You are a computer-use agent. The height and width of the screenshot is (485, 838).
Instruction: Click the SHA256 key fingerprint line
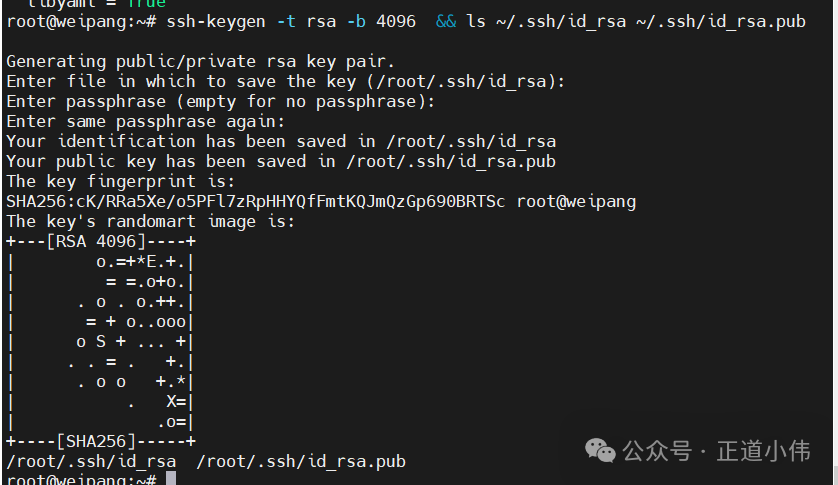pyautogui.click(x=321, y=202)
